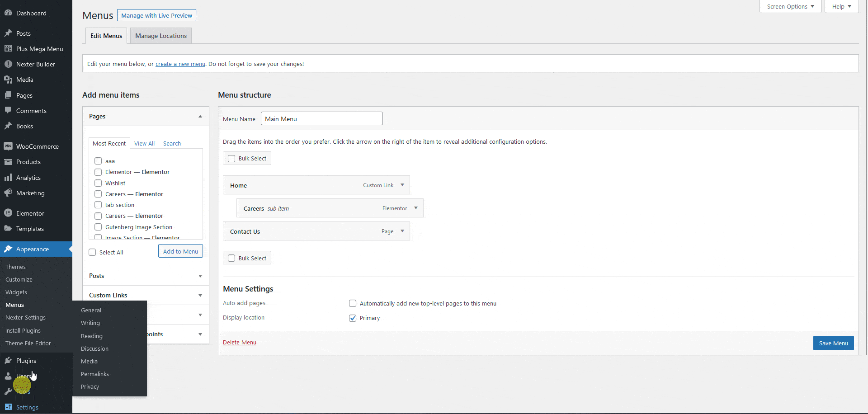Expand the Custom Links section

coord(200,295)
